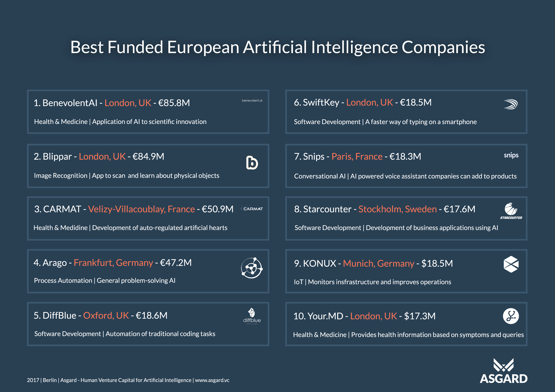Select the KONUX hexagon logo
The width and height of the screenshot is (555, 392).
tap(511, 264)
